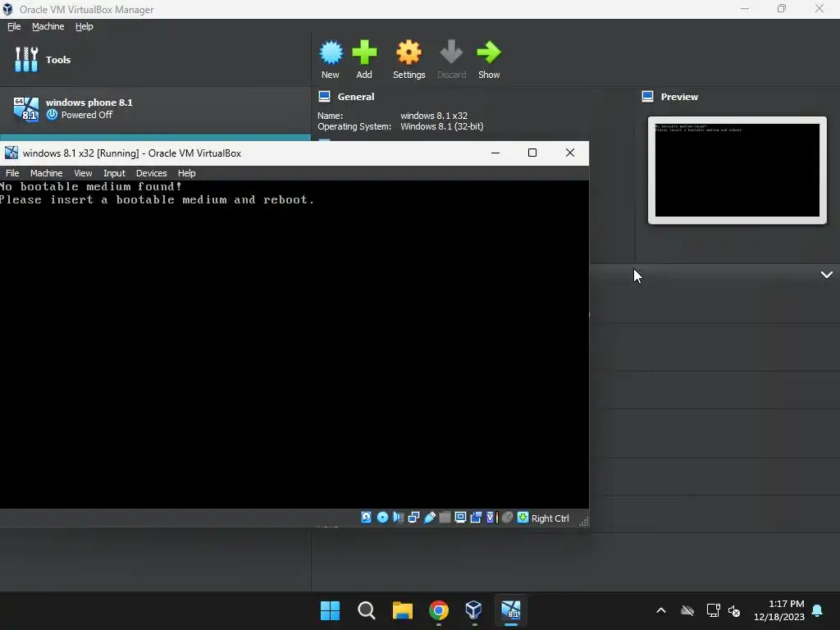
Task: Click the General section header
Action: pyautogui.click(x=356, y=97)
